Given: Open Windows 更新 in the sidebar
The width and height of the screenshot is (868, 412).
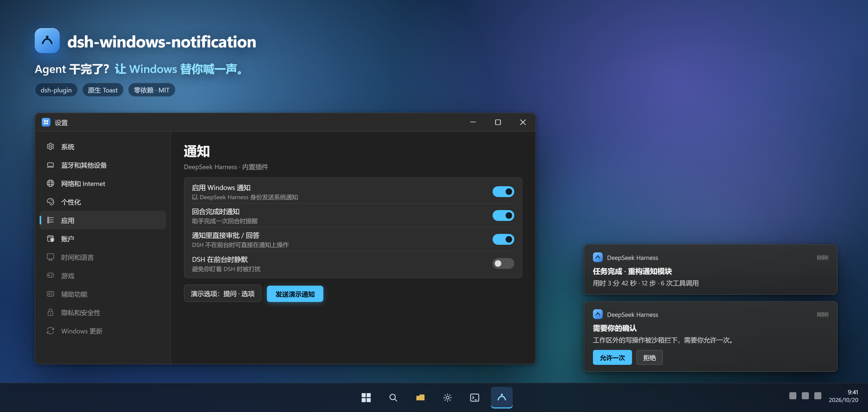Looking at the screenshot, I should pyautogui.click(x=103, y=331).
